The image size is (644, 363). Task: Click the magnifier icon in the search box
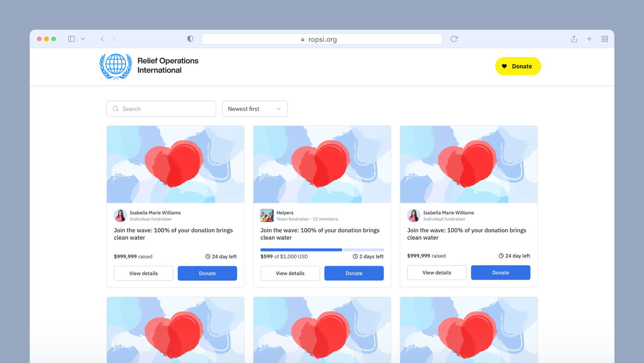116,109
